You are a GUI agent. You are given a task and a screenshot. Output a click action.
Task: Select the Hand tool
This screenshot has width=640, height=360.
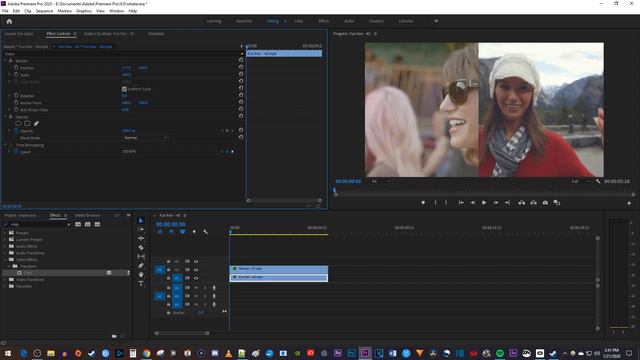pos(141,274)
